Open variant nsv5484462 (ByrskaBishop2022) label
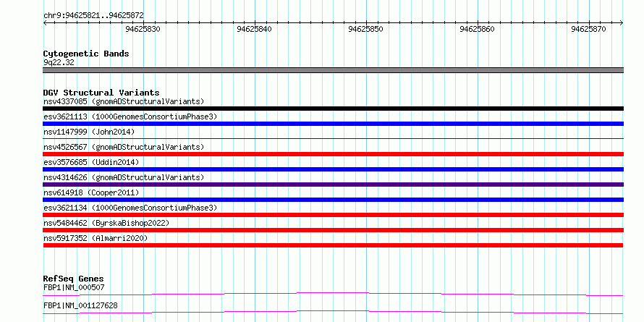 tap(106, 223)
